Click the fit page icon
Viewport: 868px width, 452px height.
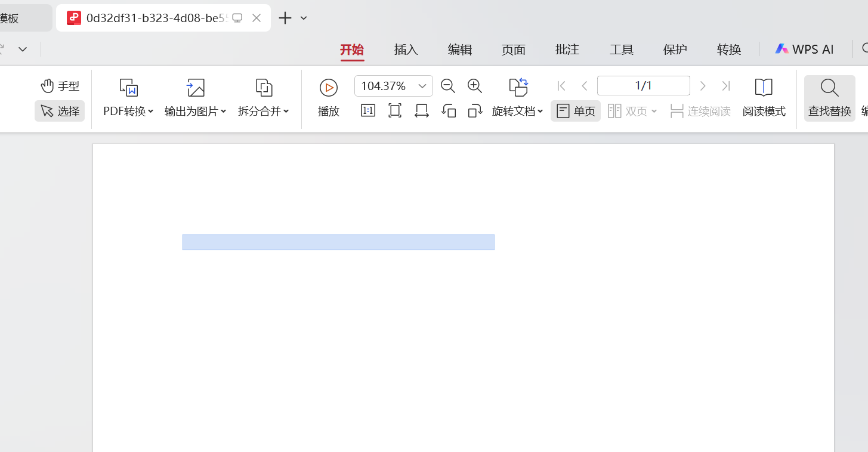click(x=395, y=110)
